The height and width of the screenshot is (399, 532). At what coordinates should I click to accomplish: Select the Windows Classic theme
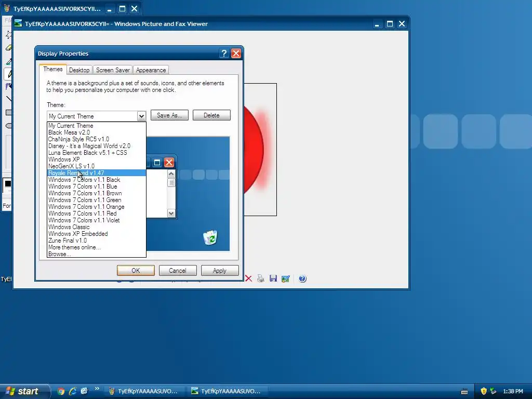pos(97,227)
